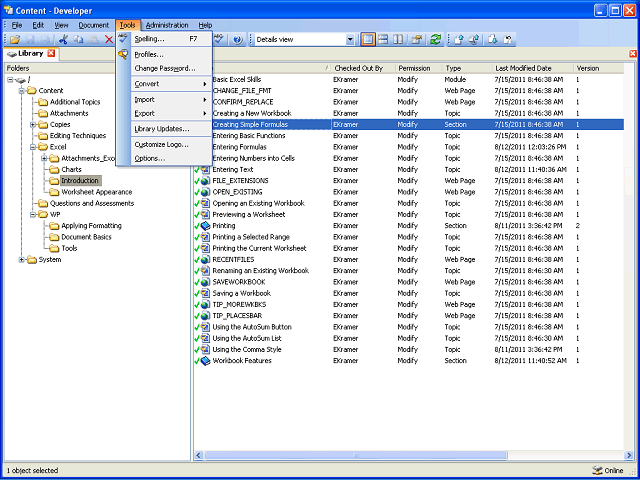Sort by the Permission column header

coord(419,68)
